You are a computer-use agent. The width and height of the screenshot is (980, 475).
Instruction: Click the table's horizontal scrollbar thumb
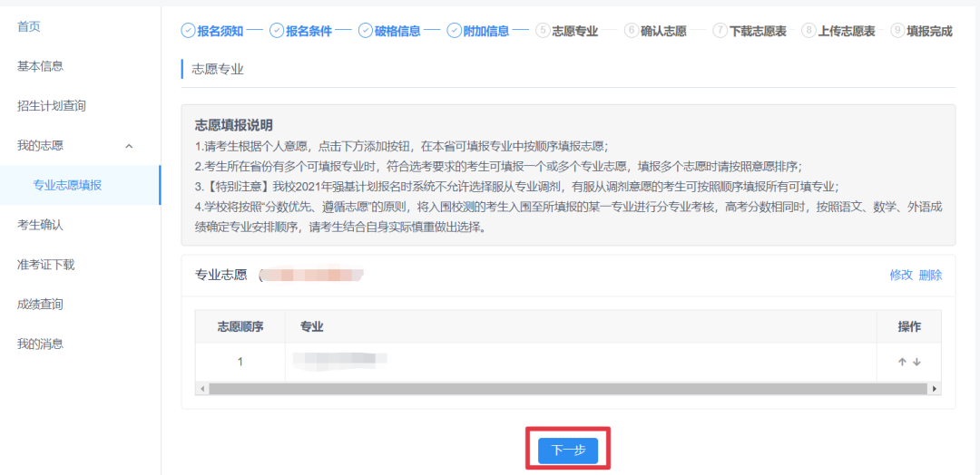(567, 388)
